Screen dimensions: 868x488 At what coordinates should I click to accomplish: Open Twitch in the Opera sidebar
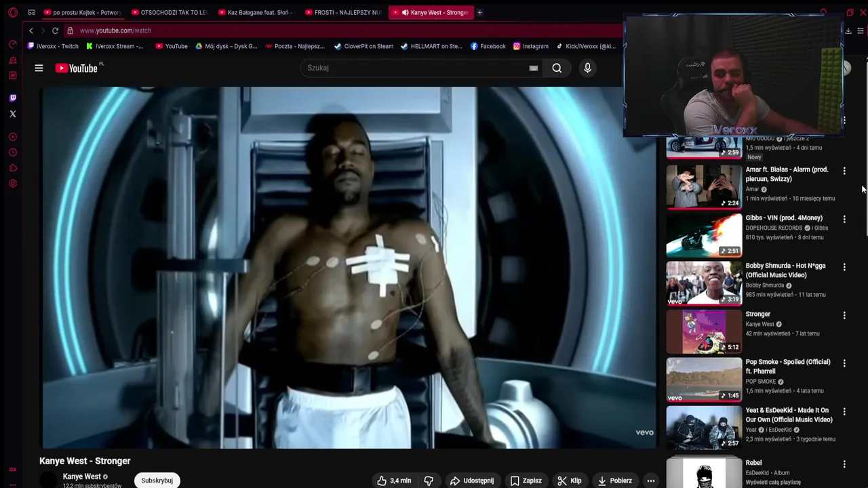pyautogui.click(x=12, y=98)
